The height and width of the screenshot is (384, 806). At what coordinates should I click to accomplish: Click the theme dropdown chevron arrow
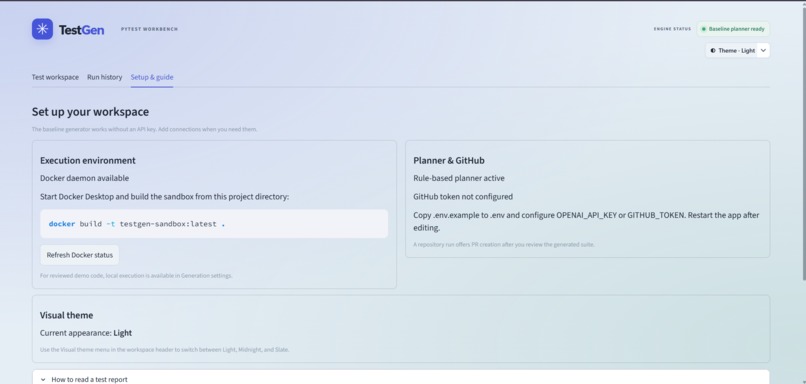[x=763, y=50]
